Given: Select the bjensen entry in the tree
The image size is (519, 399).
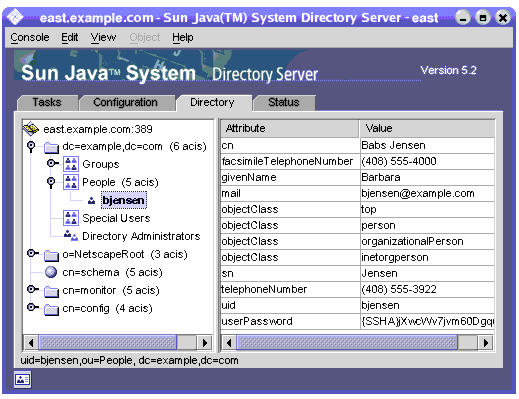Looking at the screenshot, I should click(124, 200).
